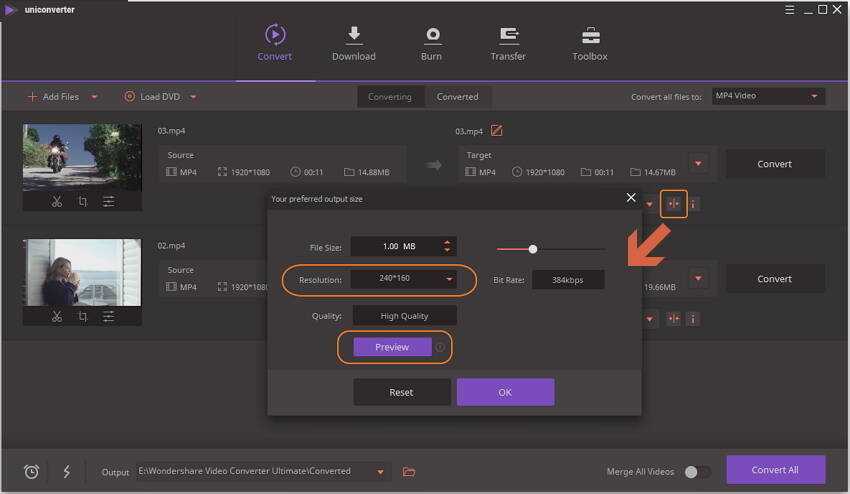
Task: Click the schedule clock icon at bottom left
Action: (x=31, y=472)
